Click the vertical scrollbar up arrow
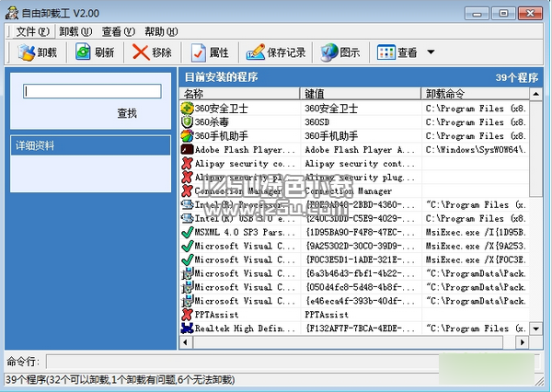This screenshot has width=552, height=392. [x=535, y=94]
